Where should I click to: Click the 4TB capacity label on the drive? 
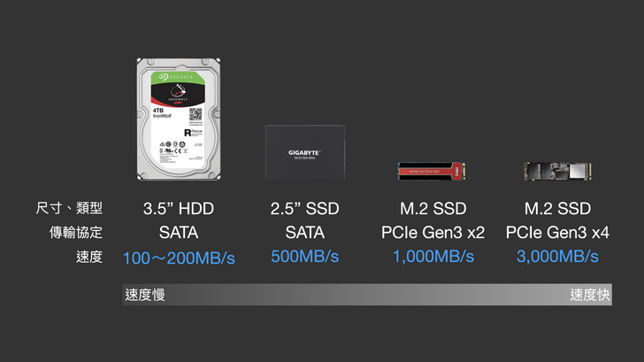[159, 112]
